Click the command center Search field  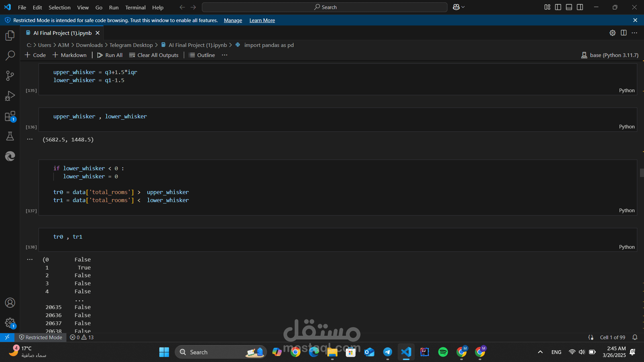[x=325, y=7]
